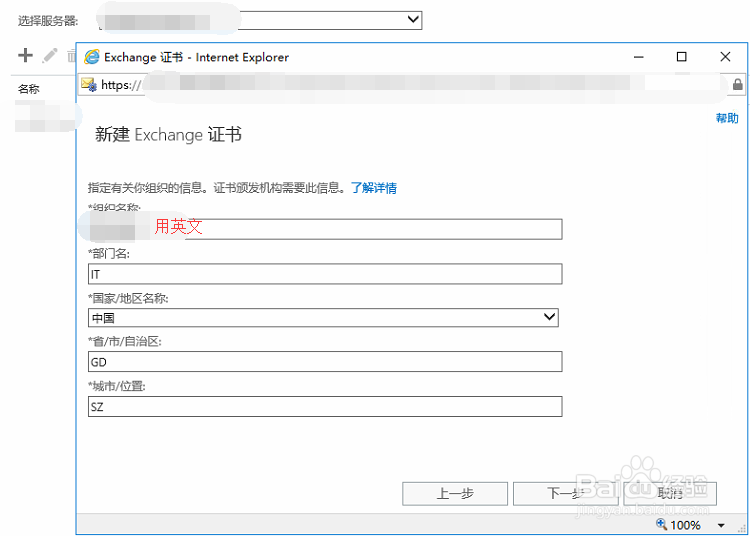
Task: Click the address bar lock icon
Action: click(738, 85)
